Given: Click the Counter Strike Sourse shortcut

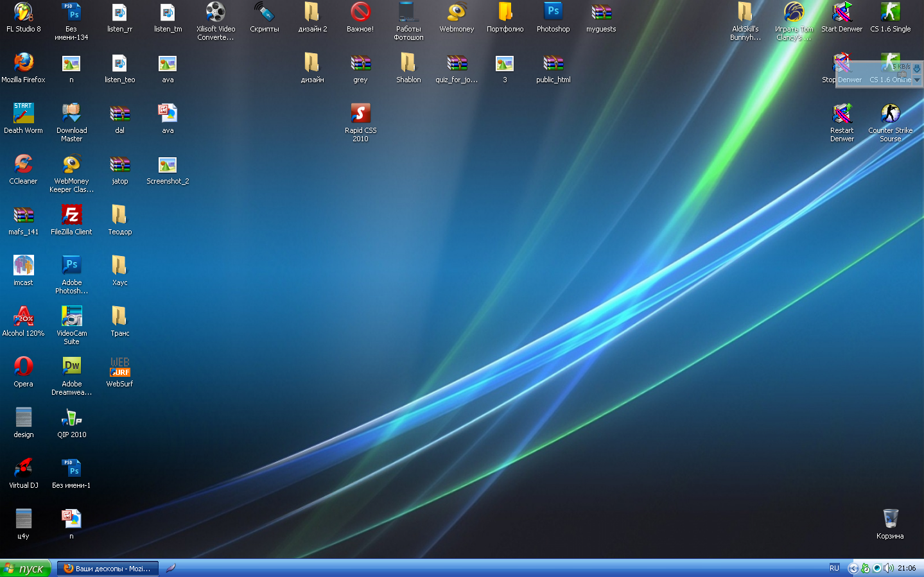Looking at the screenshot, I should tap(890, 114).
